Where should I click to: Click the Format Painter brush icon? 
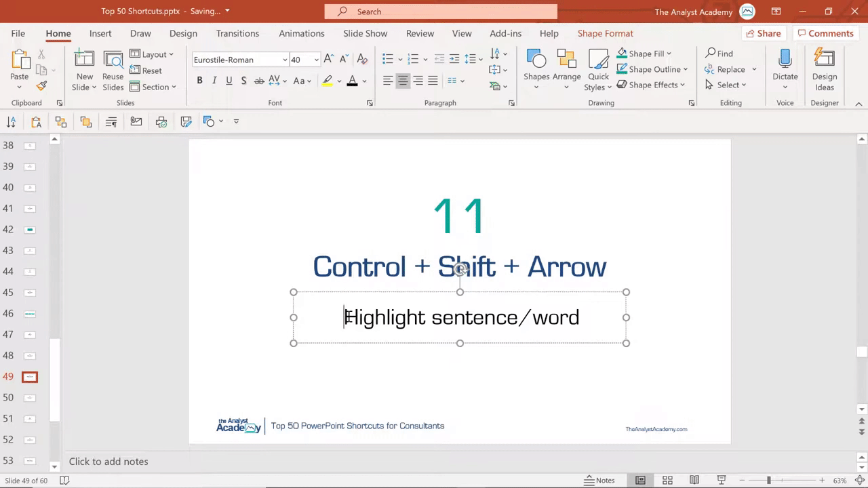point(41,86)
